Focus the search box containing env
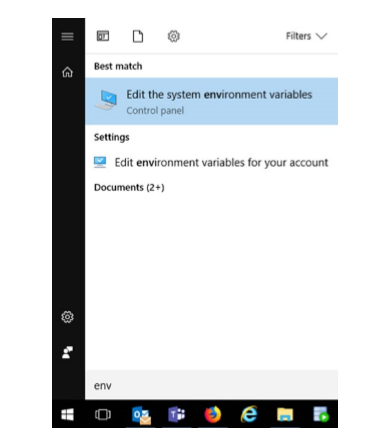The width and height of the screenshot is (391, 441). click(211, 385)
